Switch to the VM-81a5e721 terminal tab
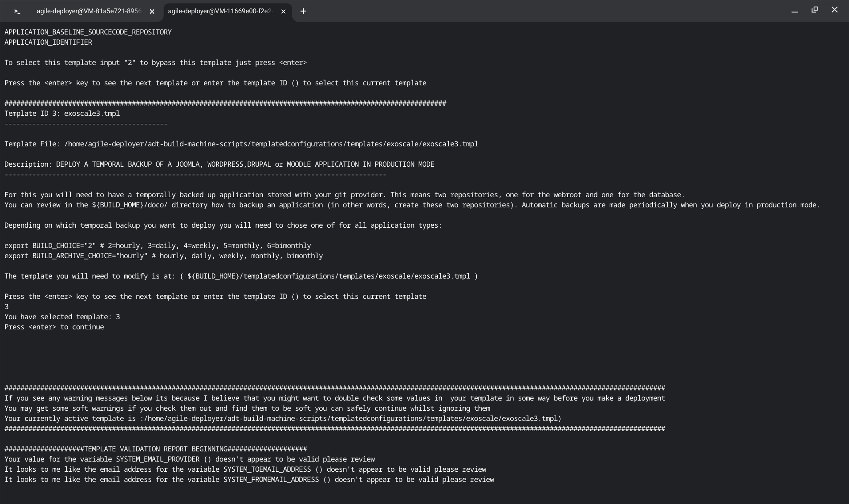This screenshot has width=849, height=504. tap(88, 11)
